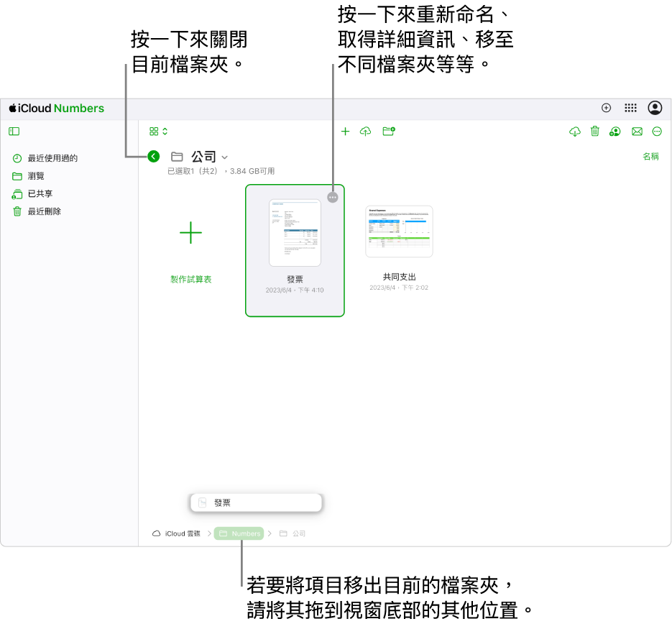This screenshot has height=624, width=672.
Task: Click the 名稱 sort option
Action: [x=650, y=157]
